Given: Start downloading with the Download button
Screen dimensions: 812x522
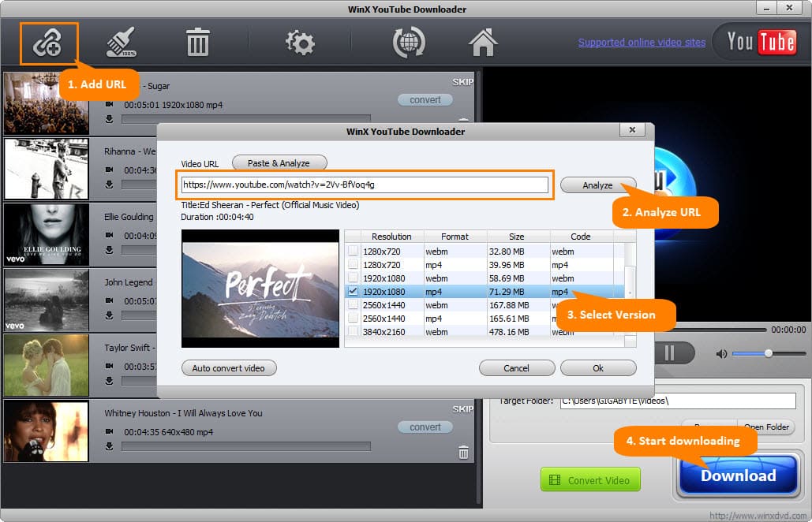Looking at the screenshot, I should [739, 475].
